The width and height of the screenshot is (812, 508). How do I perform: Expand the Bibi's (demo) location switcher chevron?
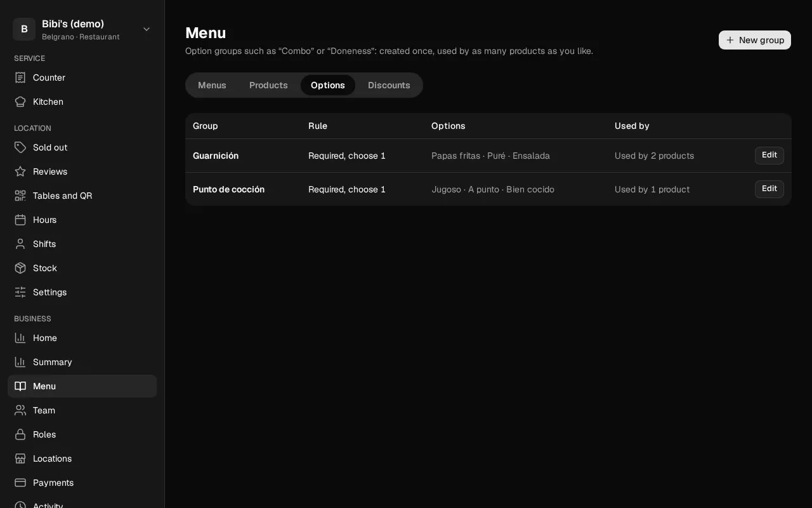(147, 29)
